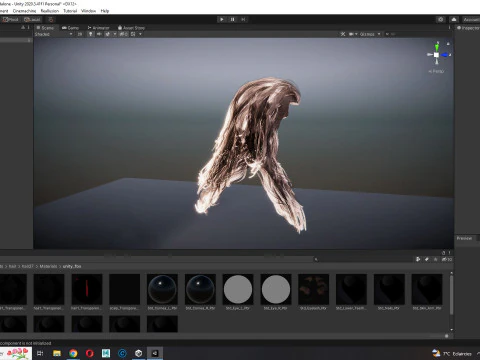Toggle favorites star icon in Project panel

pyautogui.click(x=435, y=259)
